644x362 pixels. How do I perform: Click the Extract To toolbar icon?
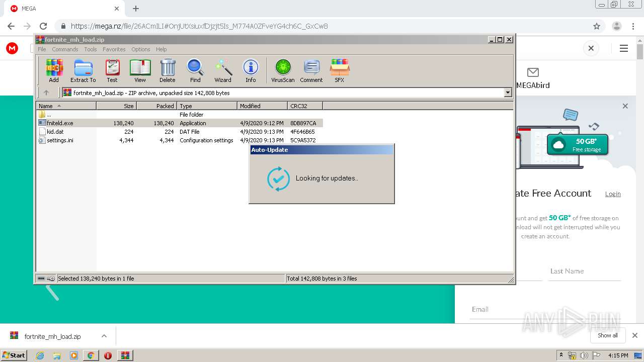point(83,70)
